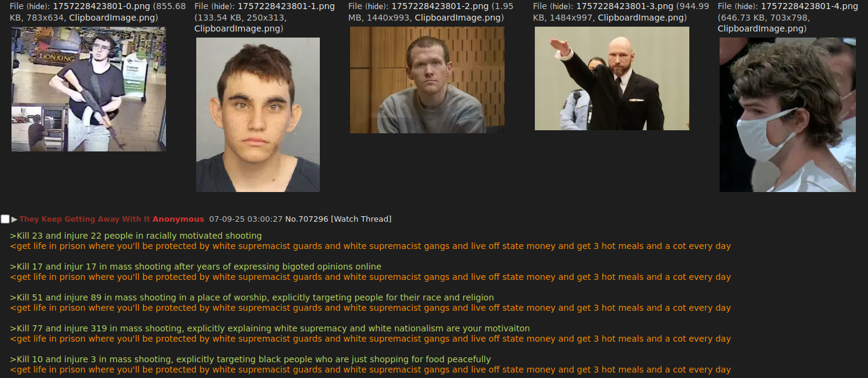Open Watch Thread link

click(361, 219)
